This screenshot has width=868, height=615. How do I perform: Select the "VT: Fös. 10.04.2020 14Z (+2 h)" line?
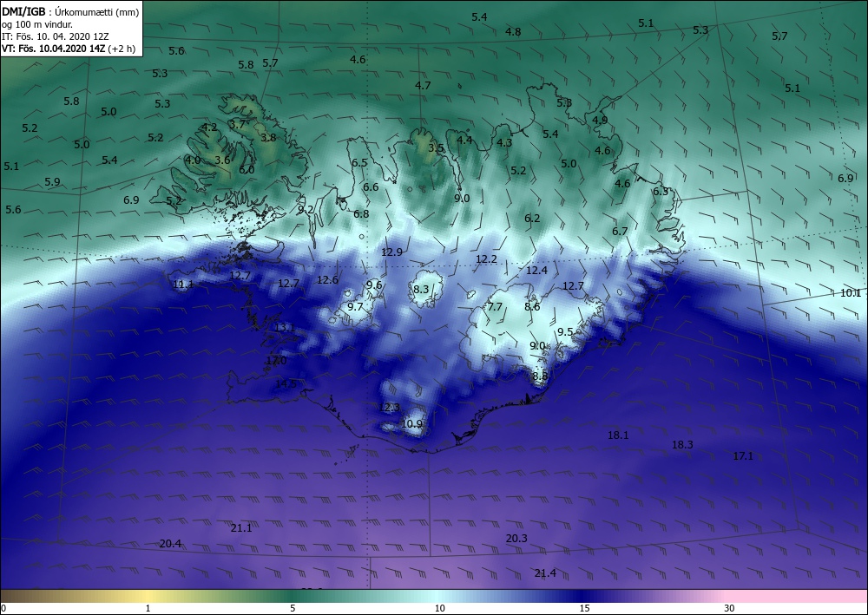point(69,49)
